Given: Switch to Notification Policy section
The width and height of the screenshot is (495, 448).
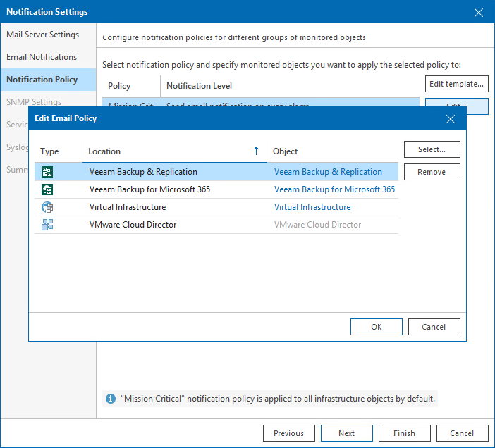Looking at the screenshot, I should tap(48, 80).
